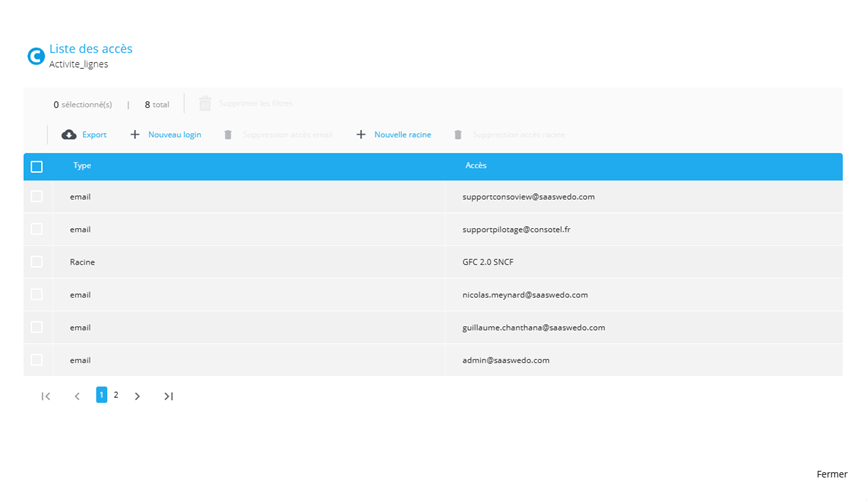
Task: Click the plus icon beside Nouveau login
Action: [x=135, y=134]
